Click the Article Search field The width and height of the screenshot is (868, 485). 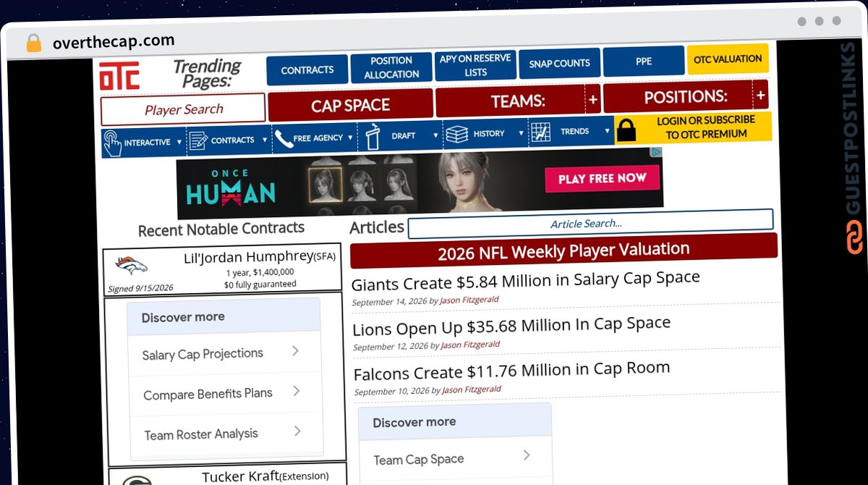pos(590,224)
